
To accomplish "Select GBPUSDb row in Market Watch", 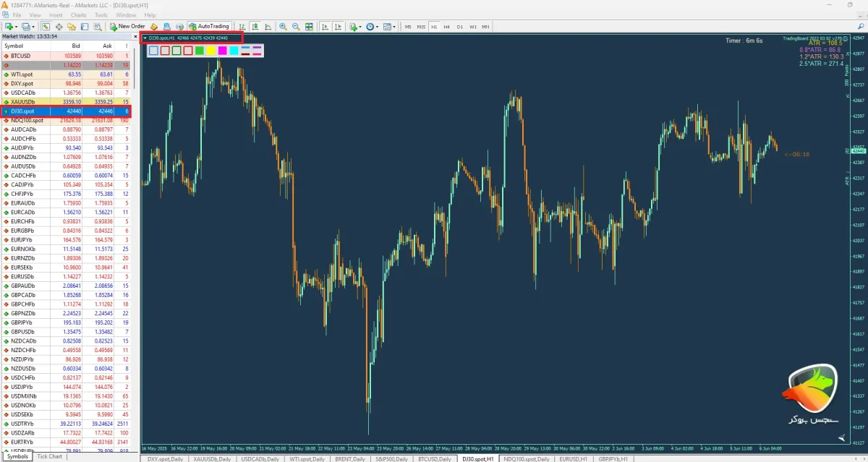I will pyautogui.click(x=66, y=331).
